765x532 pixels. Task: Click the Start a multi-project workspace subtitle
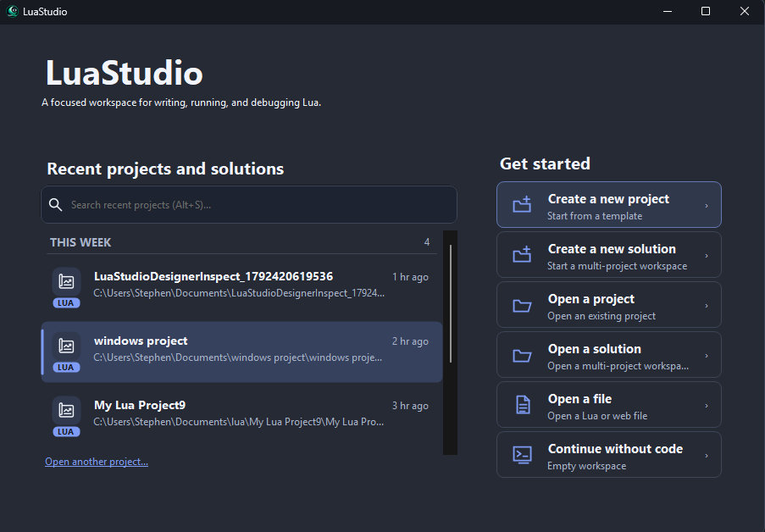click(618, 266)
